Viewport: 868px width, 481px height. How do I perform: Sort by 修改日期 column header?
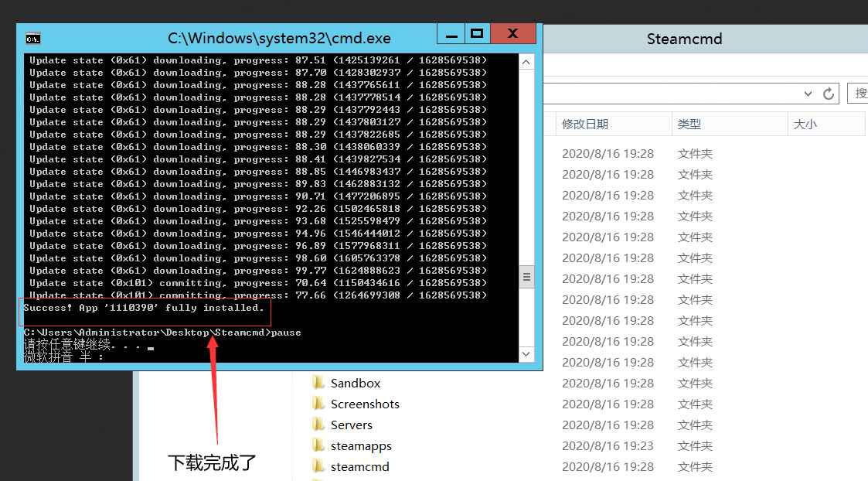[x=614, y=125]
